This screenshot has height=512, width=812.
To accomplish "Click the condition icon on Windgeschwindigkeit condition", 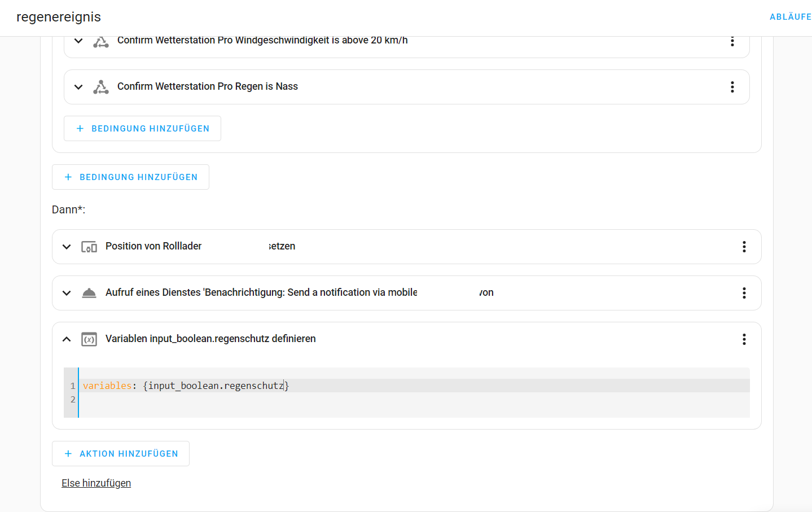I will [101, 41].
